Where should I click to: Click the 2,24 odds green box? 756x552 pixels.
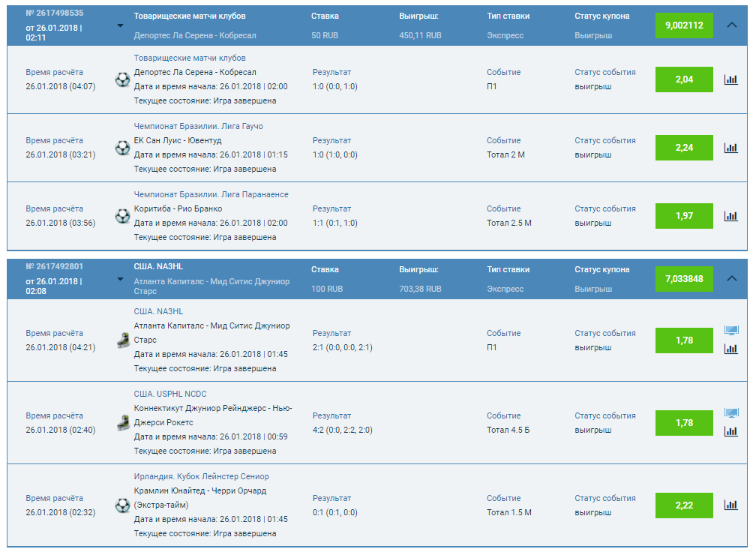[684, 148]
